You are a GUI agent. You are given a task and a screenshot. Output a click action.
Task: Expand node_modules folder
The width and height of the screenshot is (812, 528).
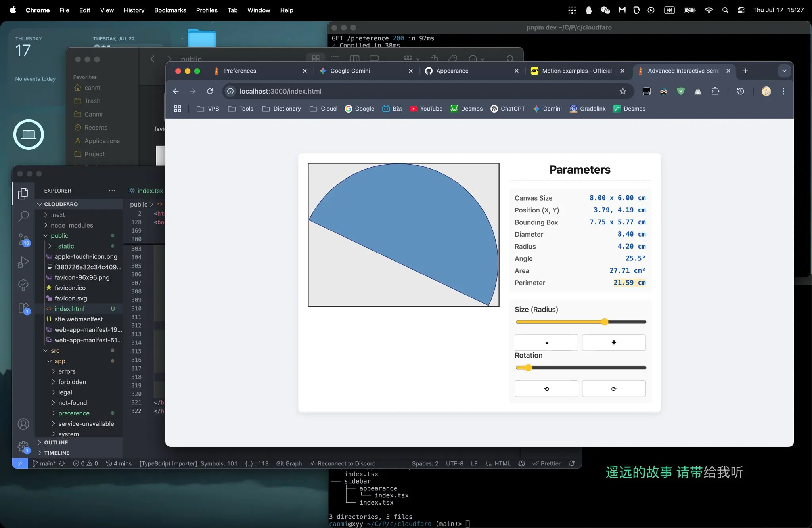(x=72, y=225)
